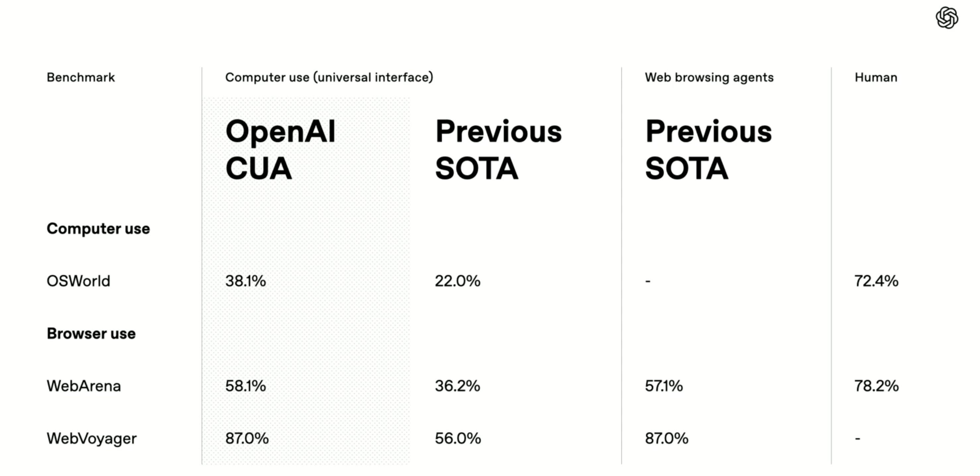Click the OSWorld benchmark row label
980x476 pixels.
[x=78, y=281]
